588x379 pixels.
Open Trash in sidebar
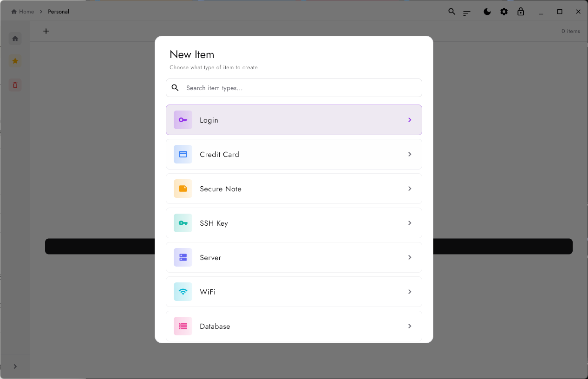15,85
